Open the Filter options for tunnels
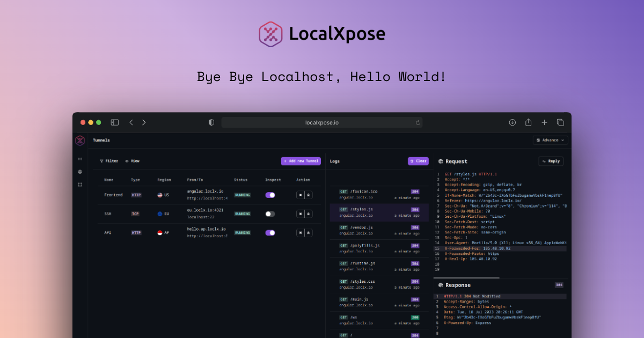The height and width of the screenshot is (338, 644). (109, 161)
